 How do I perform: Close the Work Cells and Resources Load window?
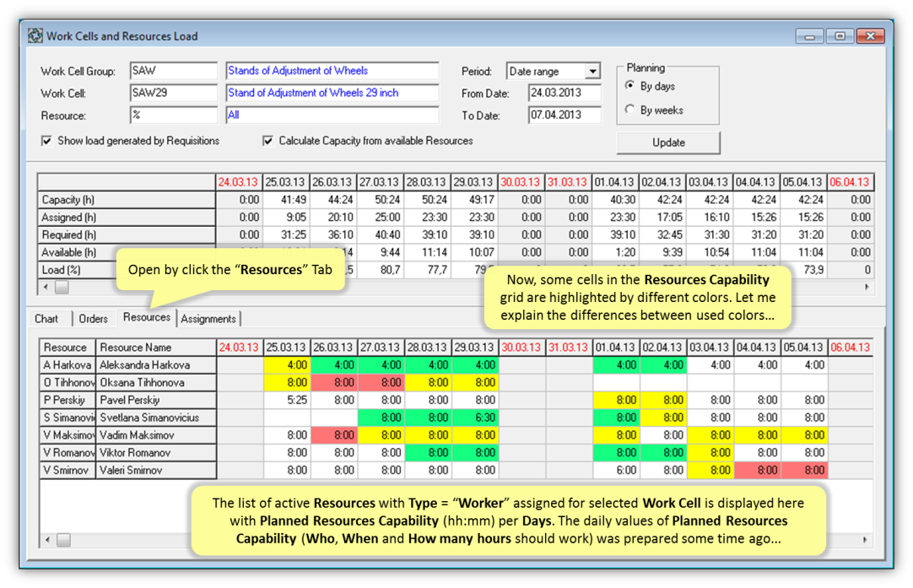(x=871, y=36)
